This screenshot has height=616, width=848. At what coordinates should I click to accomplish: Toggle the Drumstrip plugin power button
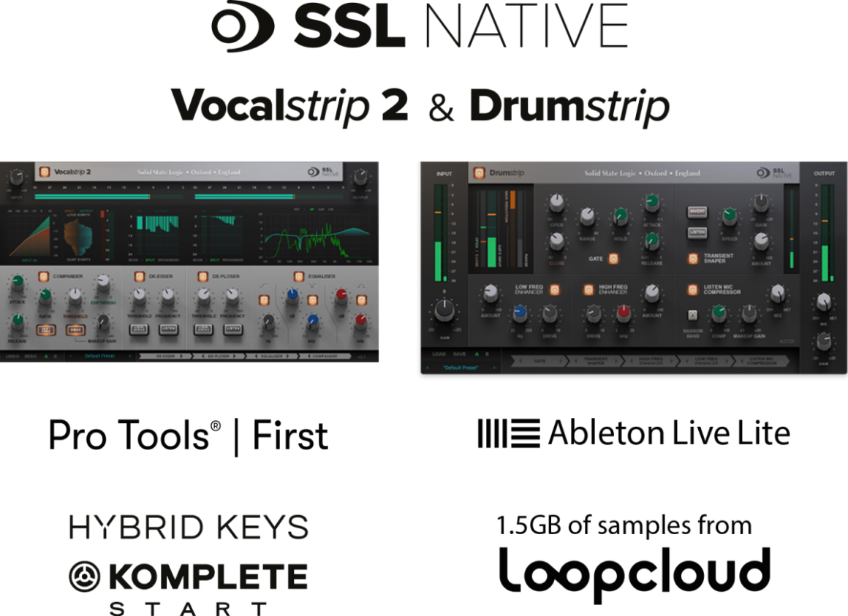480,173
